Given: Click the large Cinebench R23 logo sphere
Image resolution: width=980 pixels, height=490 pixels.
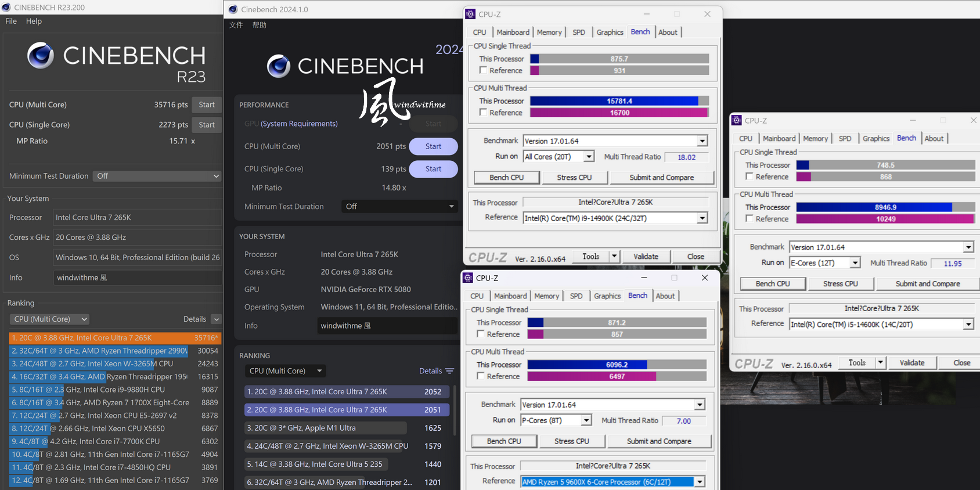Looking at the screenshot, I should pos(41,56).
